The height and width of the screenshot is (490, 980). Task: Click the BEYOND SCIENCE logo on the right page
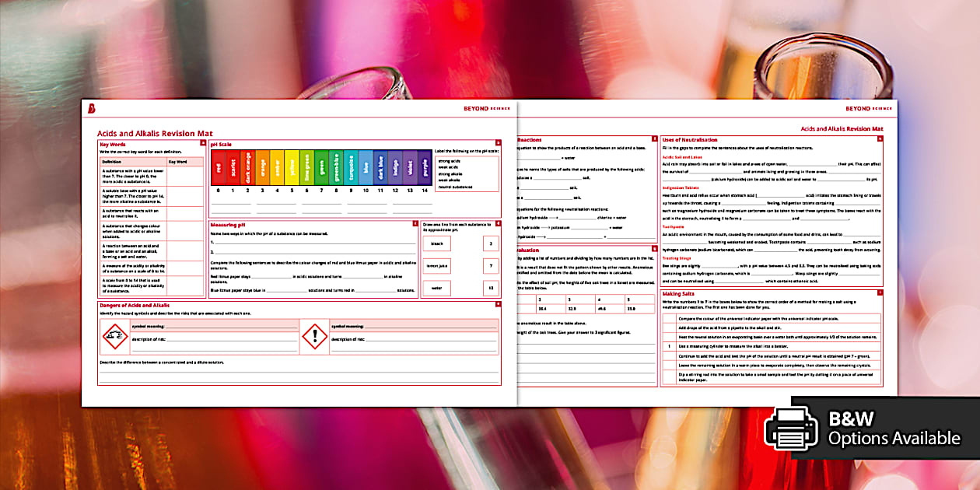(868, 109)
